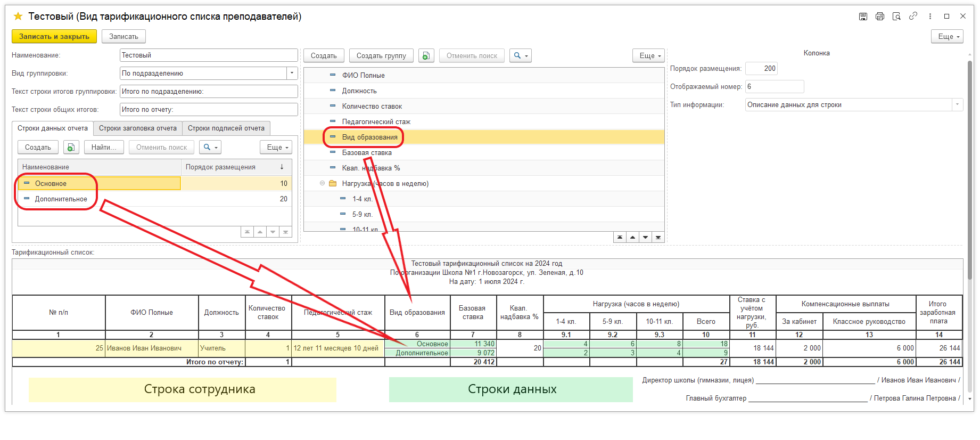Open the Еще menu in the data rows panel
Viewport: 980px width, 440px height.
pos(276,147)
